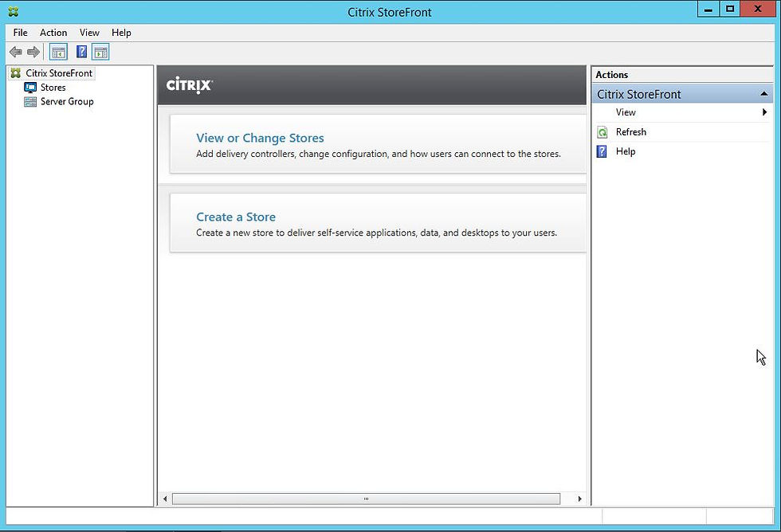The image size is (781, 532).
Task: Open the Create a Store link
Action: pyautogui.click(x=236, y=217)
